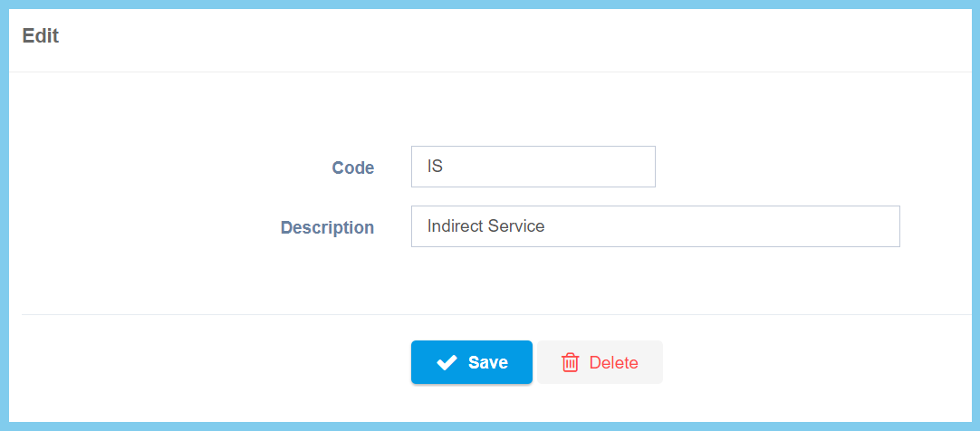Place cursor after "IS" in Code box
This screenshot has height=431, width=980.
pos(444,168)
